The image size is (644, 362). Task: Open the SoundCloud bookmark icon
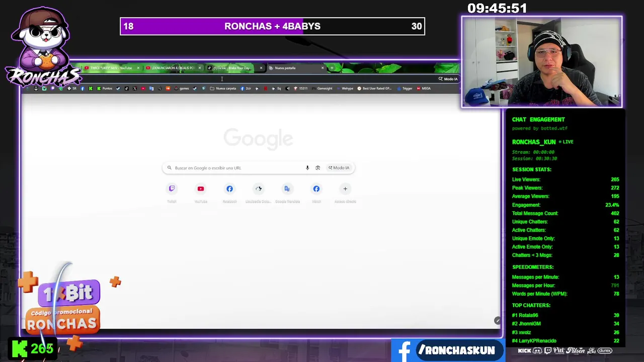point(168,88)
